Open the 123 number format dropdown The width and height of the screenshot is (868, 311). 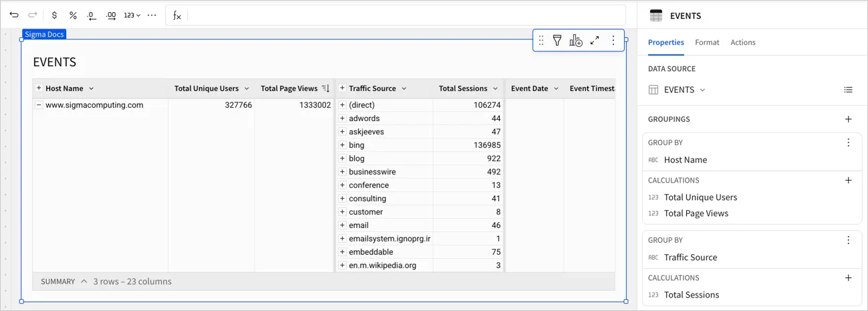coord(132,15)
